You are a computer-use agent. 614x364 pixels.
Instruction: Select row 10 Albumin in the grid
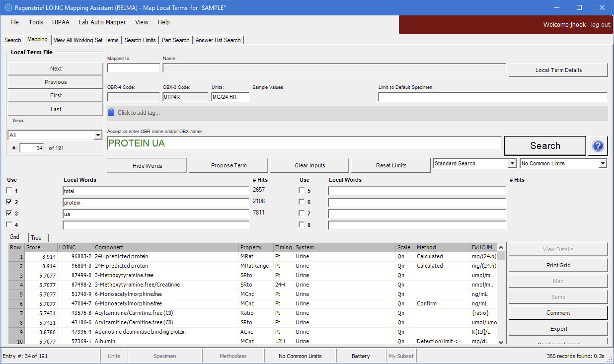click(252, 341)
